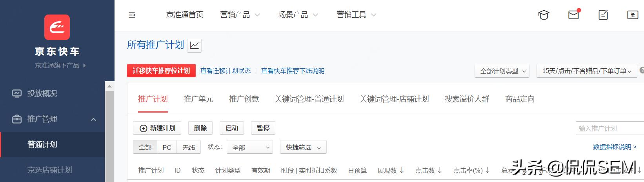Click the 有效期 column header
This screenshot has height=182, width=644.
point(261,170)
